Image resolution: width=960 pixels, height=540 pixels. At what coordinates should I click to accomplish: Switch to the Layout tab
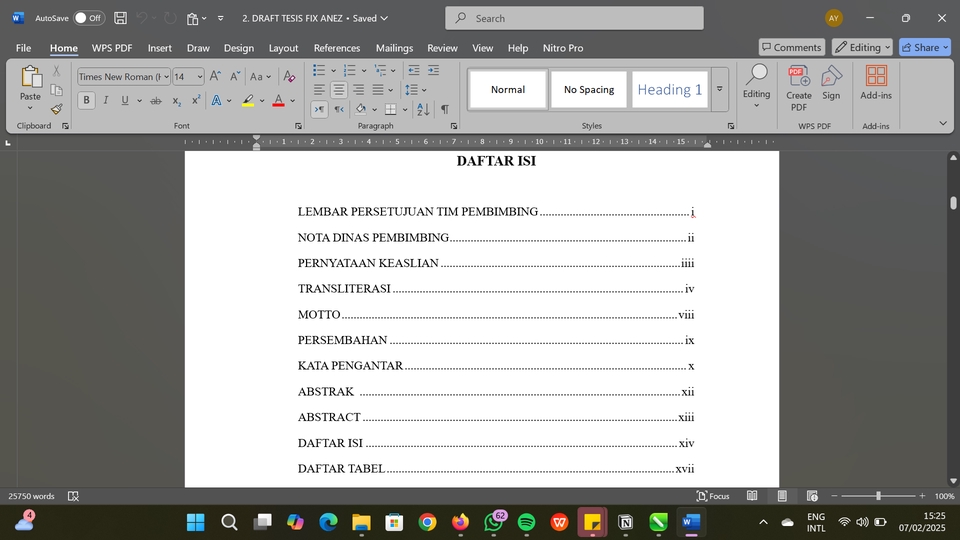click(283, 48)
